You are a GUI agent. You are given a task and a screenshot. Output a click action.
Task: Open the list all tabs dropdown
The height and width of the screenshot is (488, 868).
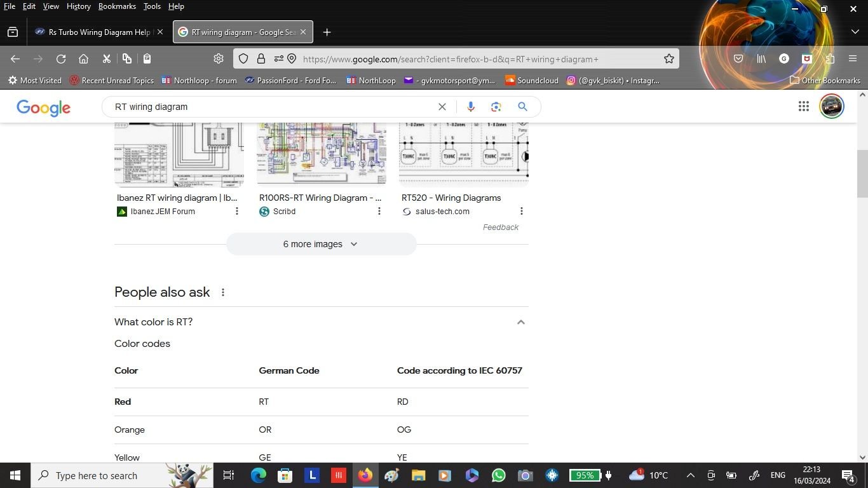[855, 32]
